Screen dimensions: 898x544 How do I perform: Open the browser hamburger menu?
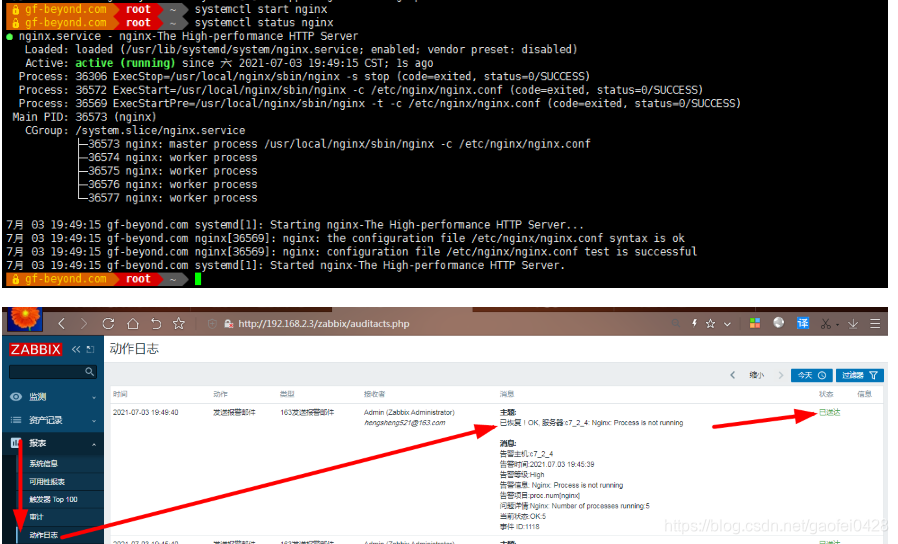pyautogui.click(x=875, y=324)
